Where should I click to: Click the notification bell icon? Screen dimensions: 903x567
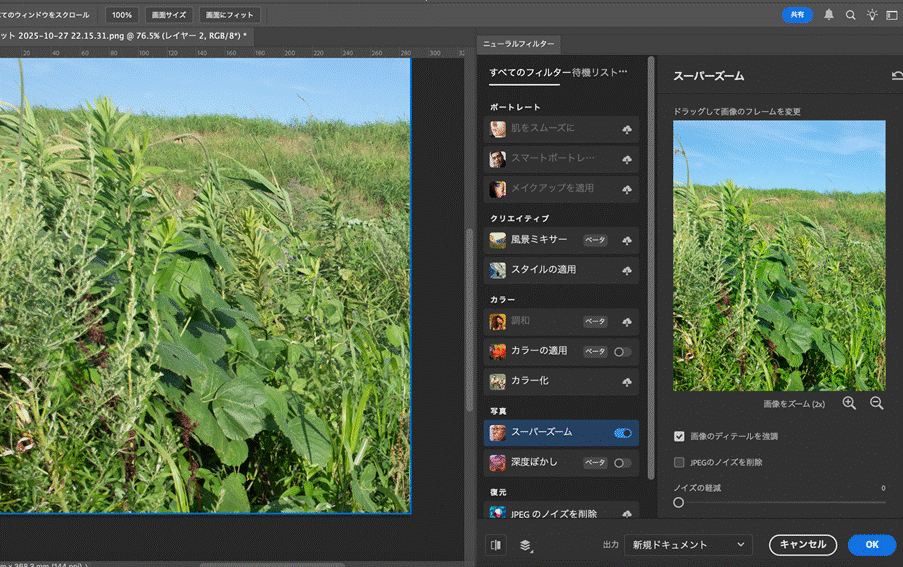coord(828,15)
